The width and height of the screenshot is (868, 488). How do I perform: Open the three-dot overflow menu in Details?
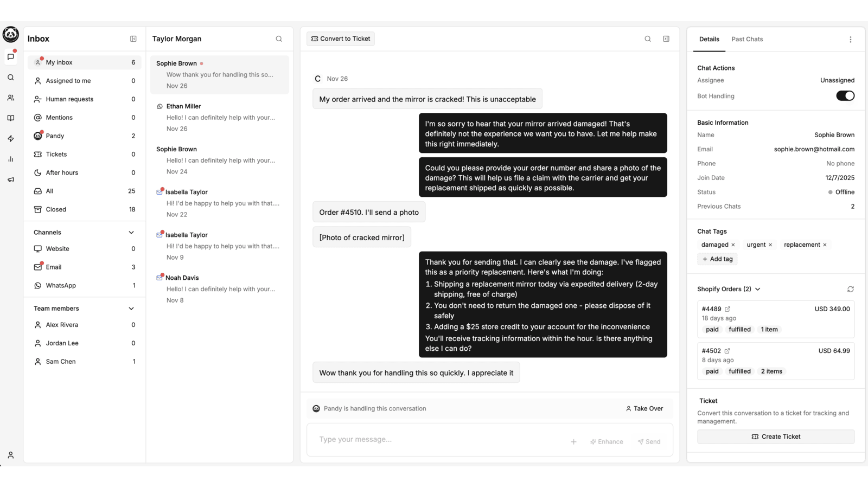point(850,39)
